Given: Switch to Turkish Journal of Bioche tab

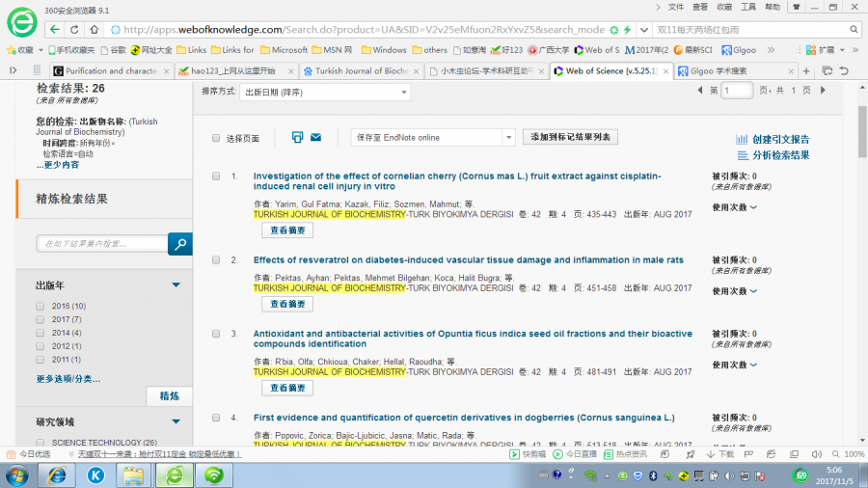Looking at the screenshot, I should click(x=361, y=71).
